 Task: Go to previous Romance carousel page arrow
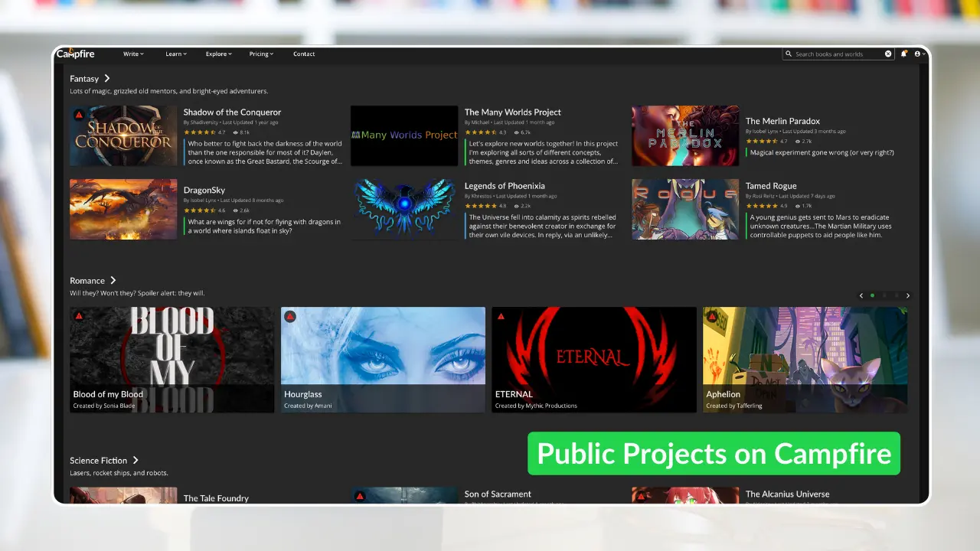coord(861,295)
